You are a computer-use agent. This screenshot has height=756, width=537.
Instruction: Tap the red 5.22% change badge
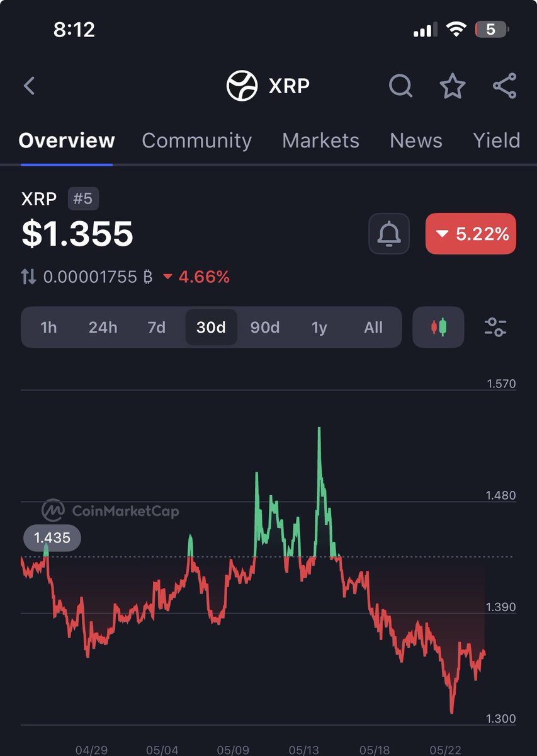click(x=471, y=234)
